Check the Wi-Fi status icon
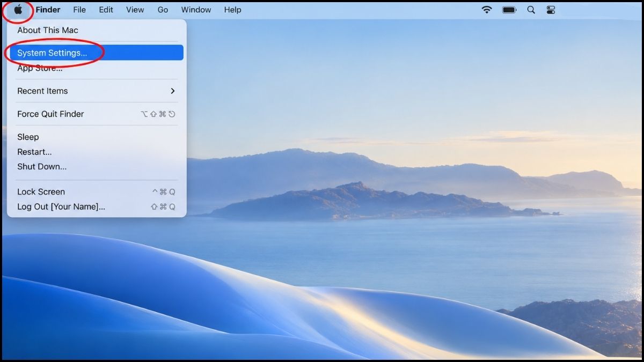644x362 pixels. click(487, 10)
